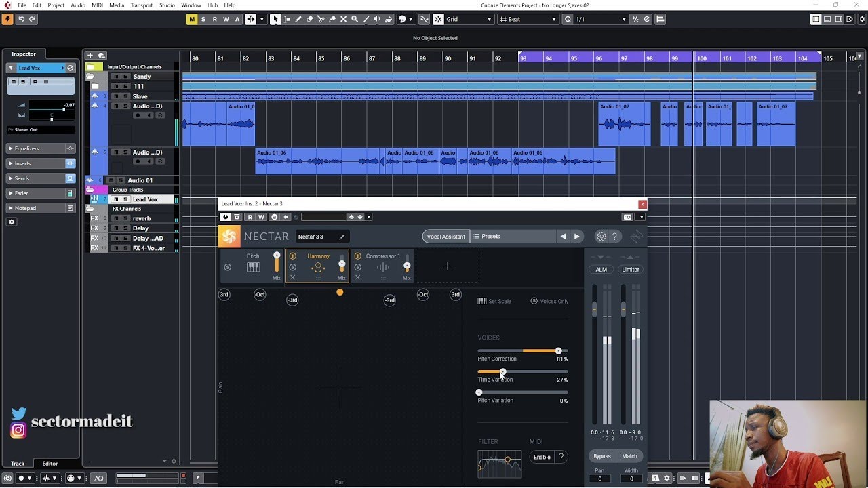Open Nectar help question mark
The image size is (868, 488).
coord(614,237)
